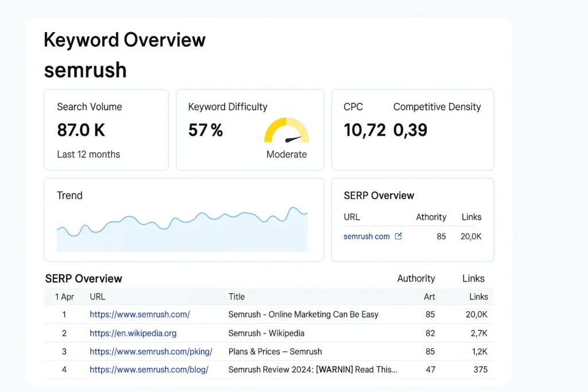588x392 pixels.
Task: Select the Plans & Prices – Semrush title
Action: (275, 351)
